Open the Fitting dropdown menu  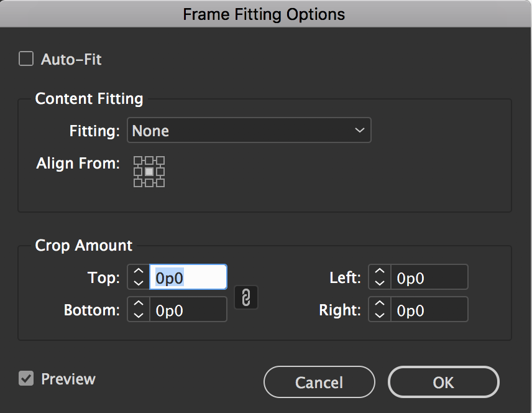(249, 131)
